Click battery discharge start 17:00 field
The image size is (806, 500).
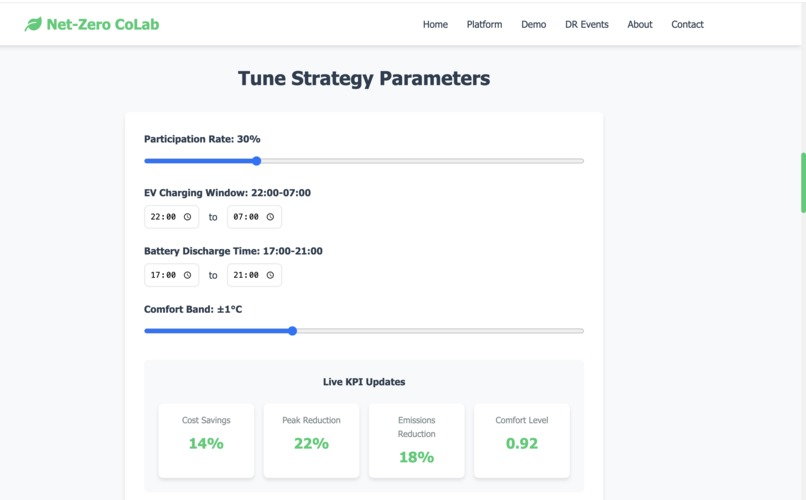171,275
